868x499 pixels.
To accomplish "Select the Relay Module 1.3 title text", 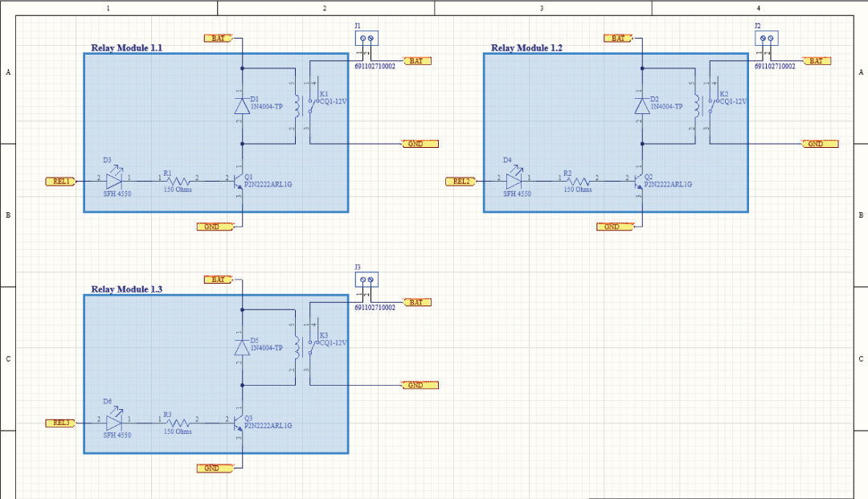I will click(x=127, y=289).
